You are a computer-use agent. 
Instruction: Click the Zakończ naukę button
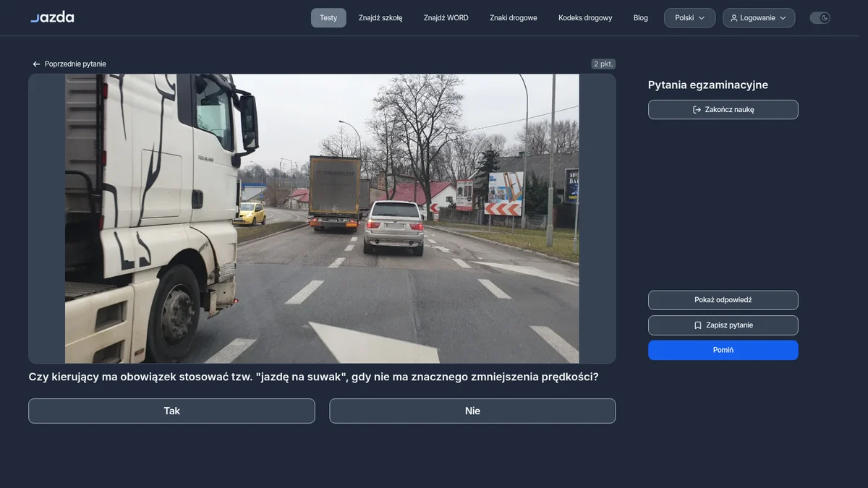[723, 110]
